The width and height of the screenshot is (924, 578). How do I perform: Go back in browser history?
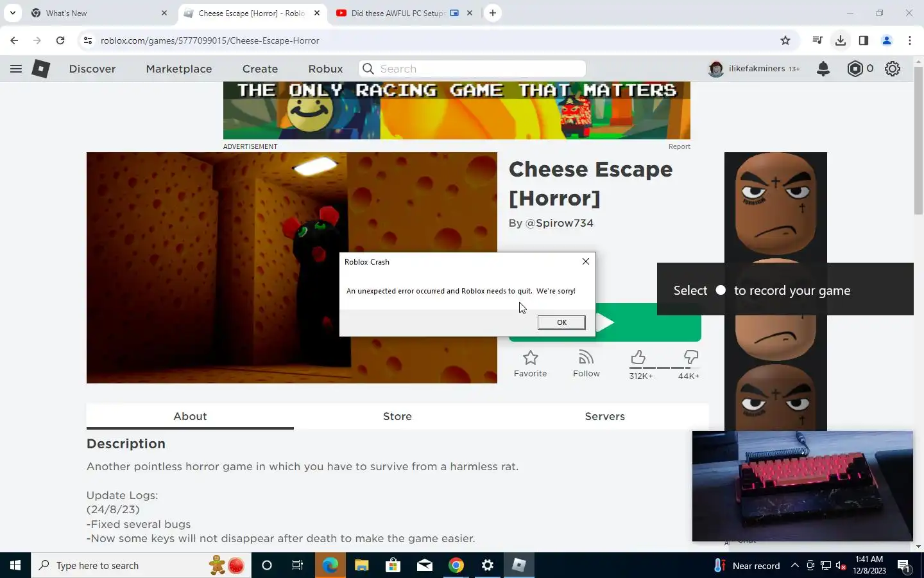pos(14,40)
